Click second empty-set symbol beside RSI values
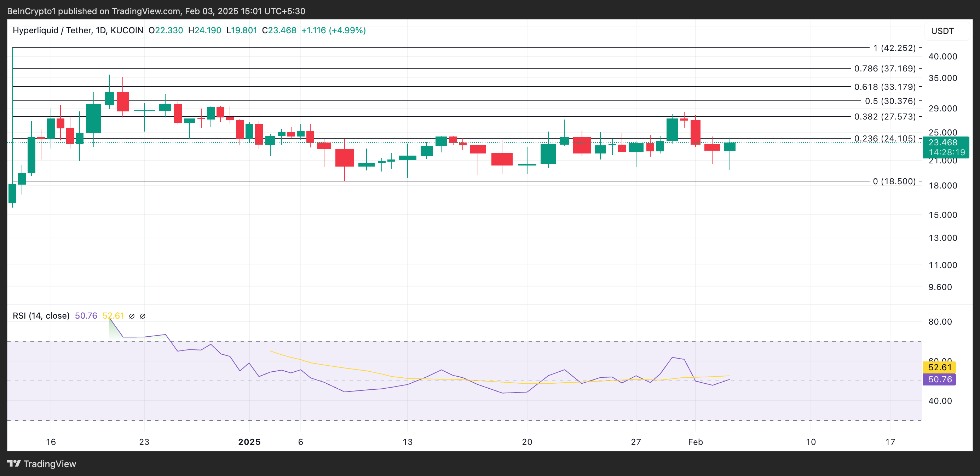980x476 pixels. (143, 316)
